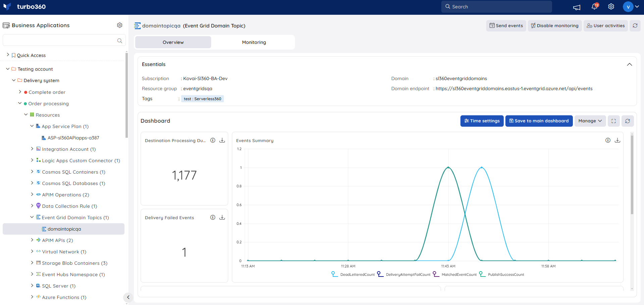Screen dimensions: 644x305
Task: Expand the Quick Access node
Action: point(8,55)
